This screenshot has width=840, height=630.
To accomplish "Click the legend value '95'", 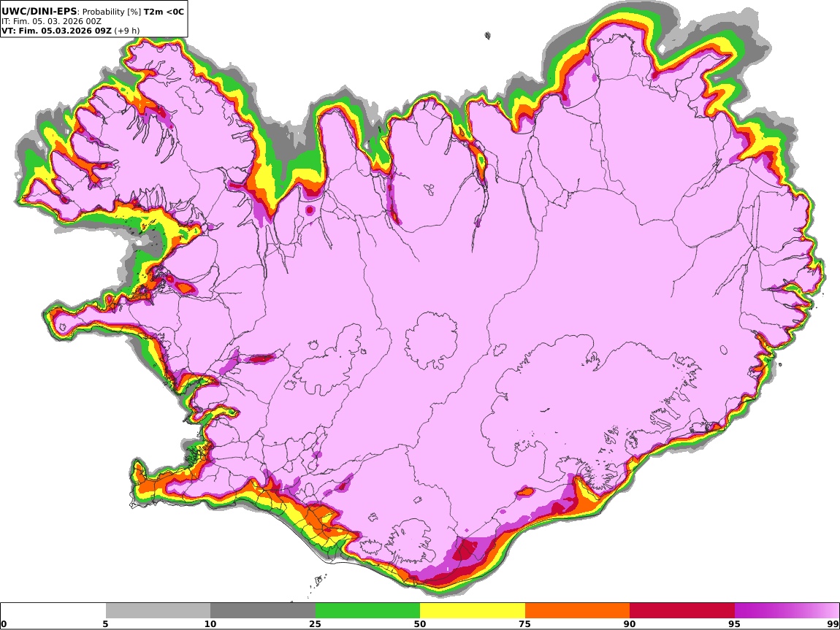I will 735,623.
